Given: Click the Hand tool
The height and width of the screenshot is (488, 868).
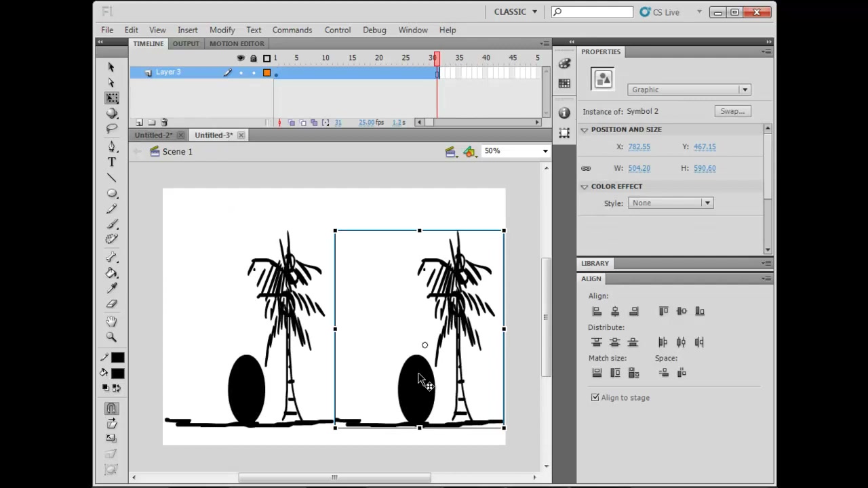Looking at the screenshot, I should (x=112, y=321).
